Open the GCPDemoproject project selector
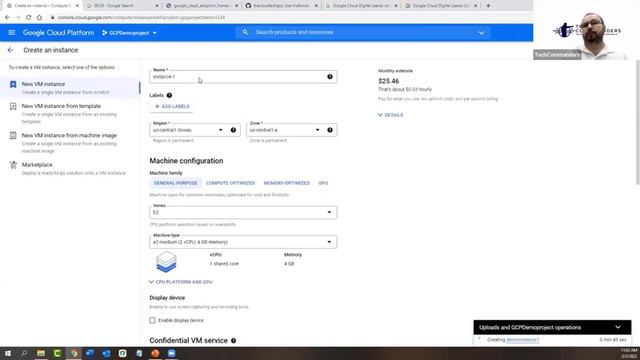The height and width of the screenshot is (360, 640). pyautogui.click(x=129, y=33)
